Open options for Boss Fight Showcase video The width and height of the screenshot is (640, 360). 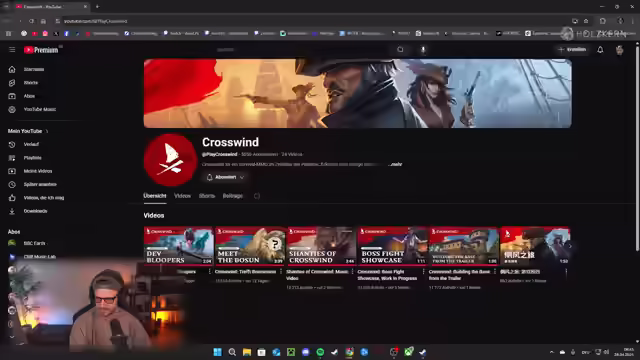point(424,272)
